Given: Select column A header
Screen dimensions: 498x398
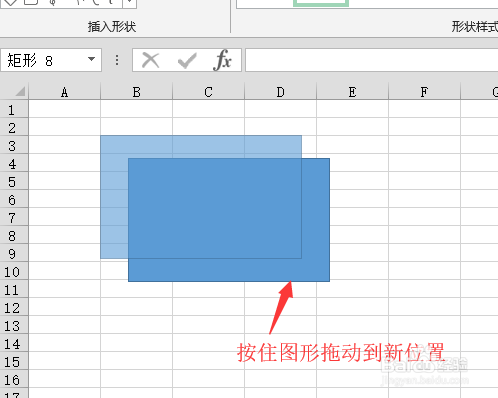Looking at the screenshot, I should click(65, 92).
